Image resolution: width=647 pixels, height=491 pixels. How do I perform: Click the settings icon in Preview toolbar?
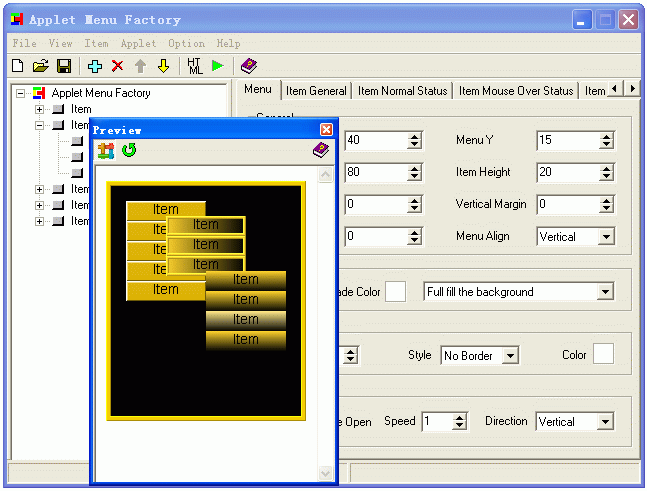[x=106, y=151]
